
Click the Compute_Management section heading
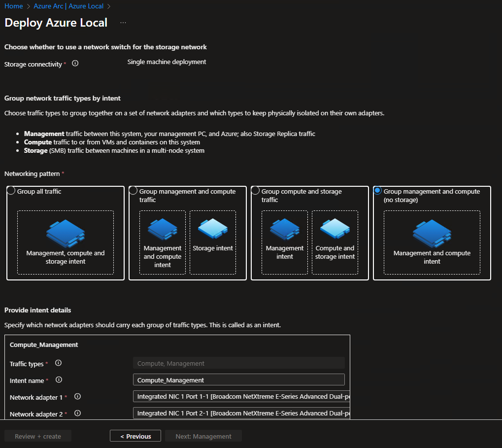coord(44,345)
